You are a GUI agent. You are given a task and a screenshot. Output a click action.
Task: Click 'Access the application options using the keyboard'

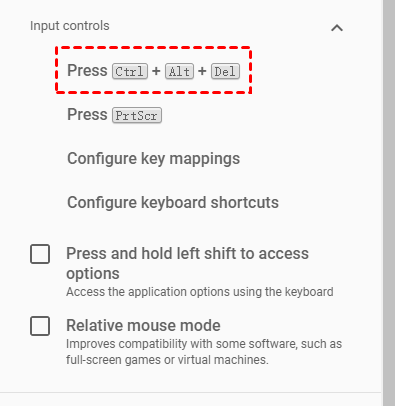[200, 292]
